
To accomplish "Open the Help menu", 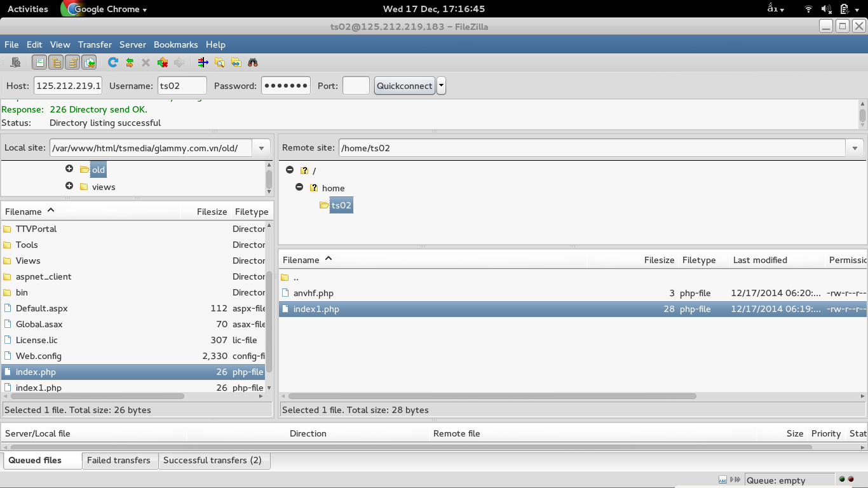I will (215, 44).
